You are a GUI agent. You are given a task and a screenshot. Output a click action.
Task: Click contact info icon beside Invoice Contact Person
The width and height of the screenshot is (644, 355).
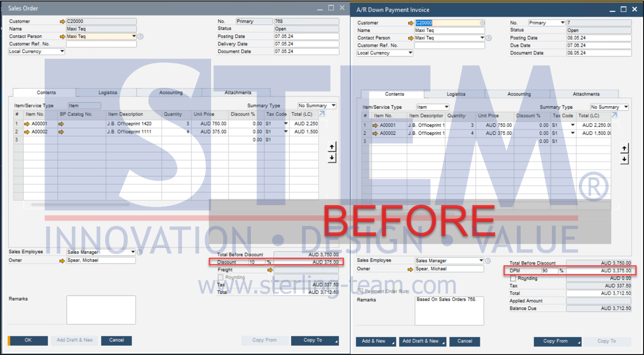(489, 38)
